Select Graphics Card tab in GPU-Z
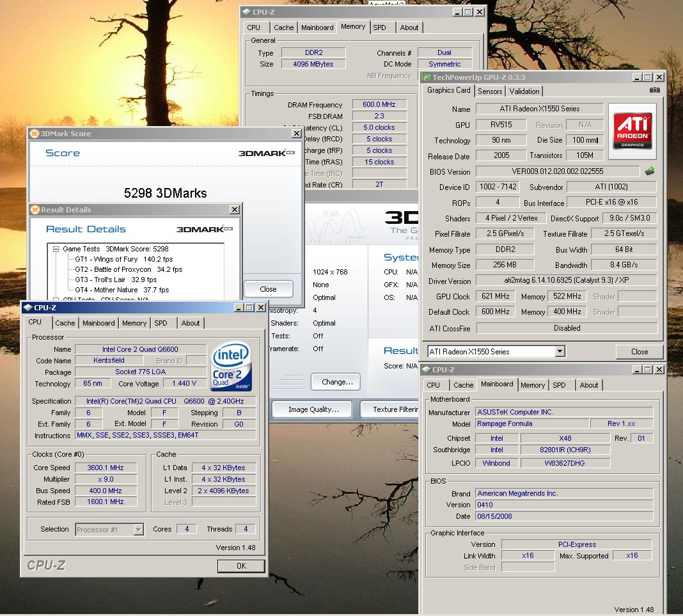Viewport: 683px width, 616px height. (449, 90)
